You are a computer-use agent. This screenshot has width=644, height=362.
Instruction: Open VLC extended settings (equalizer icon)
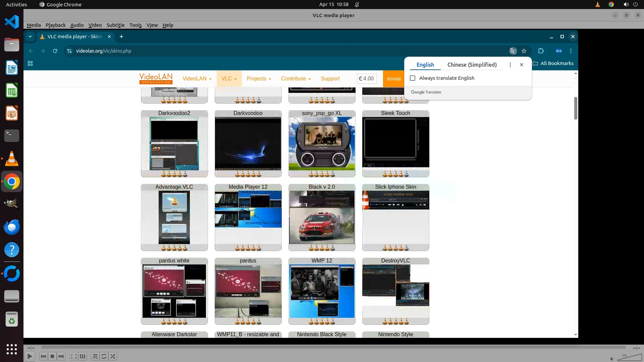83,356
